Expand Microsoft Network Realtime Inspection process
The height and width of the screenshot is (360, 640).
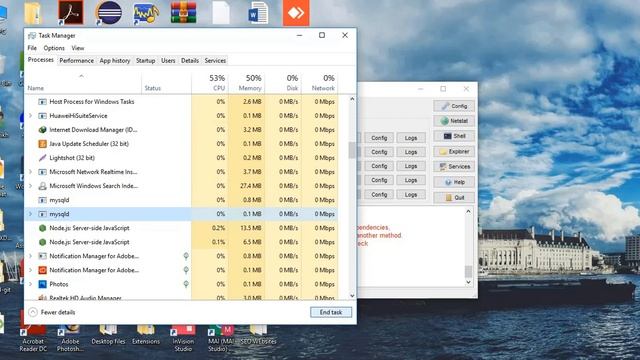(x=30, y=172)
